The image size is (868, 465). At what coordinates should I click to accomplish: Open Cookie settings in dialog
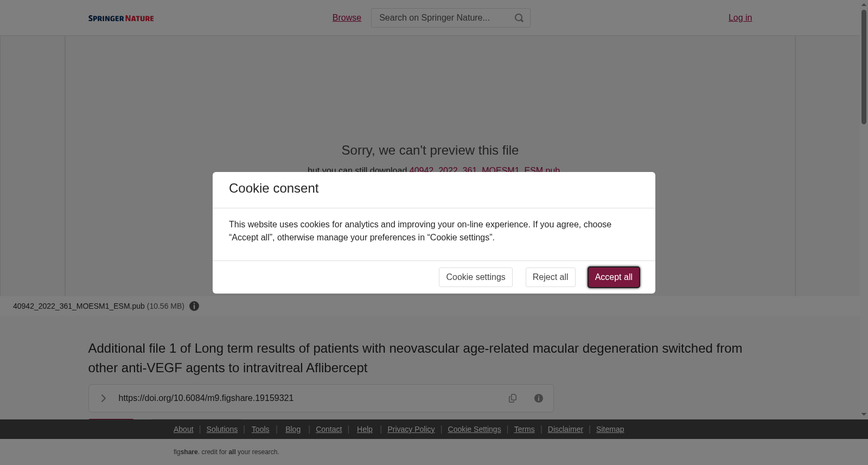coord(476,277)
